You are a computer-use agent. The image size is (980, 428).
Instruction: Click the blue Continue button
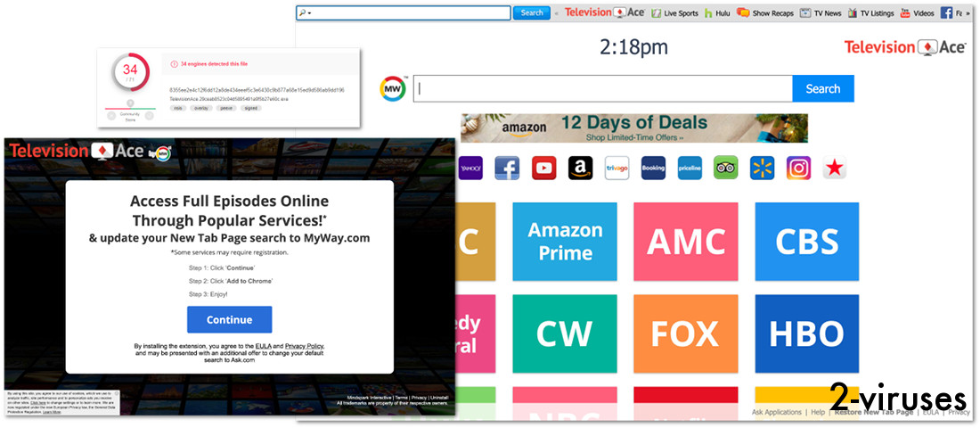[x=229, y=320]
